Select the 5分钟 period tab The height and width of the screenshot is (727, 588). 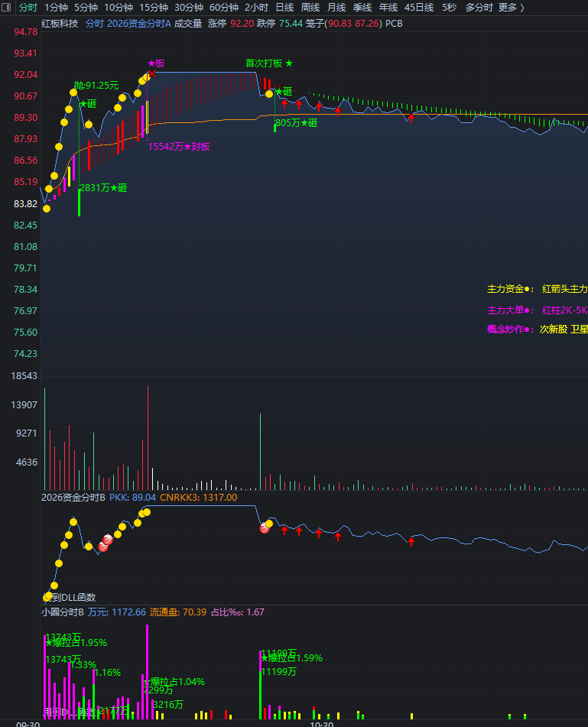pos(86,8)
